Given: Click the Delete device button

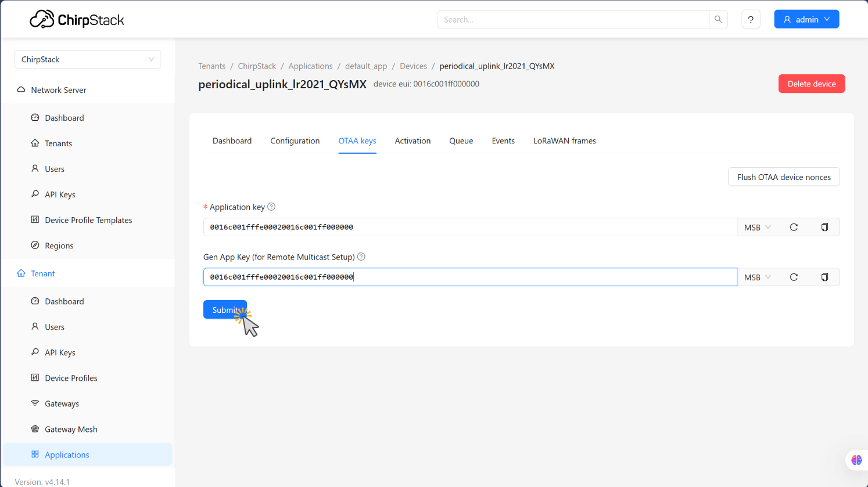Looking at the screenshot, I should [812, 84].
